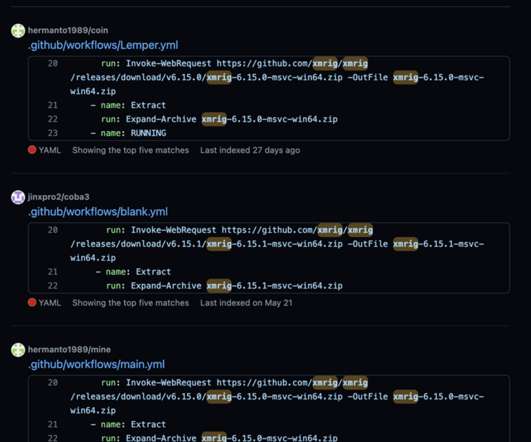Click the YAML language dot under blank.yml
This screenshot has height=442, width=531.
pyautogui.click(x=32, y=302)
